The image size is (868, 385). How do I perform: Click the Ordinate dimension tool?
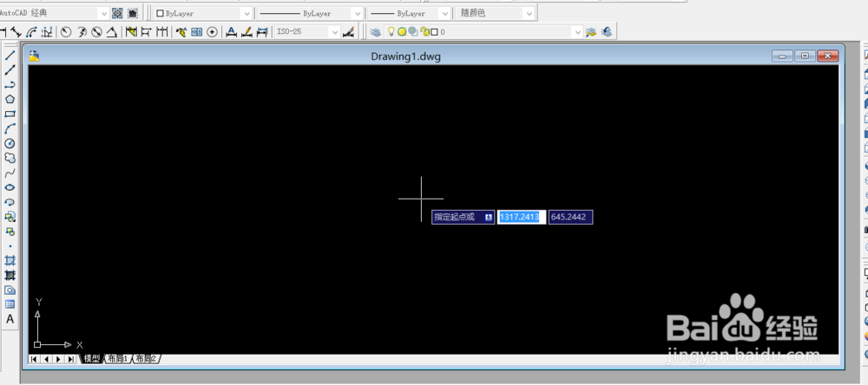pos(47,32)
